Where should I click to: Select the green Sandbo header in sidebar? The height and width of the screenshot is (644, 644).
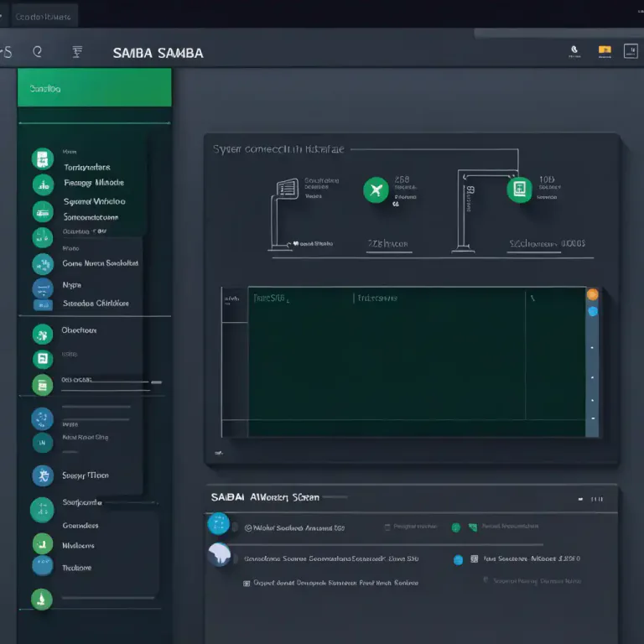pos(95,87)
